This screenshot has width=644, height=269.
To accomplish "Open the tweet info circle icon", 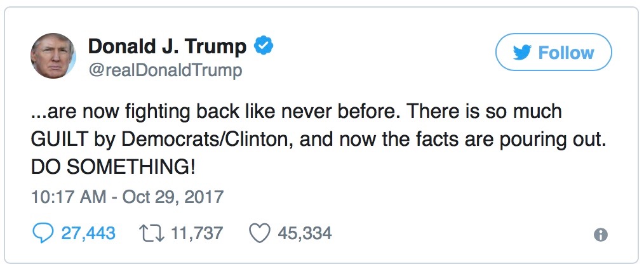I will (600, 235).
